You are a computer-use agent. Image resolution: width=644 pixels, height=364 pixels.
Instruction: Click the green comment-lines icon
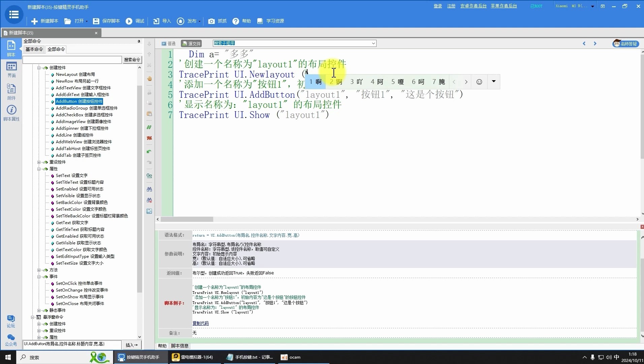tap(149, 127)
